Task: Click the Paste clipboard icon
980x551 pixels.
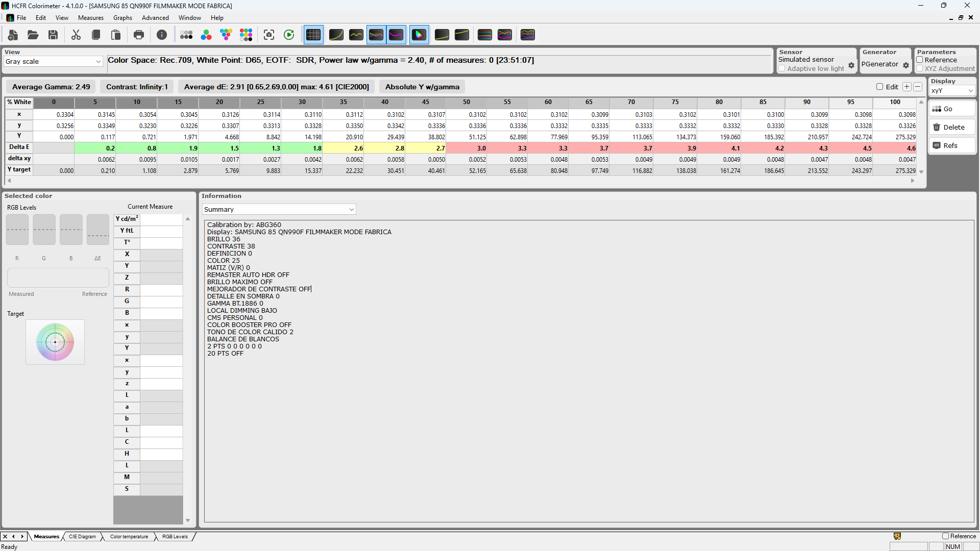Action: pyautogui.click(x=116, y=35)
